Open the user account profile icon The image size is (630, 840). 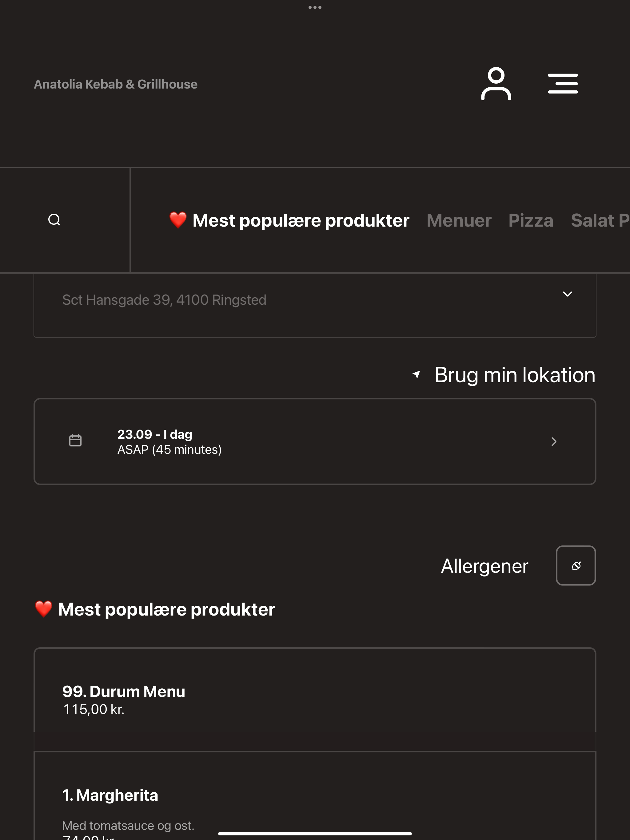[x=496, y=84]
